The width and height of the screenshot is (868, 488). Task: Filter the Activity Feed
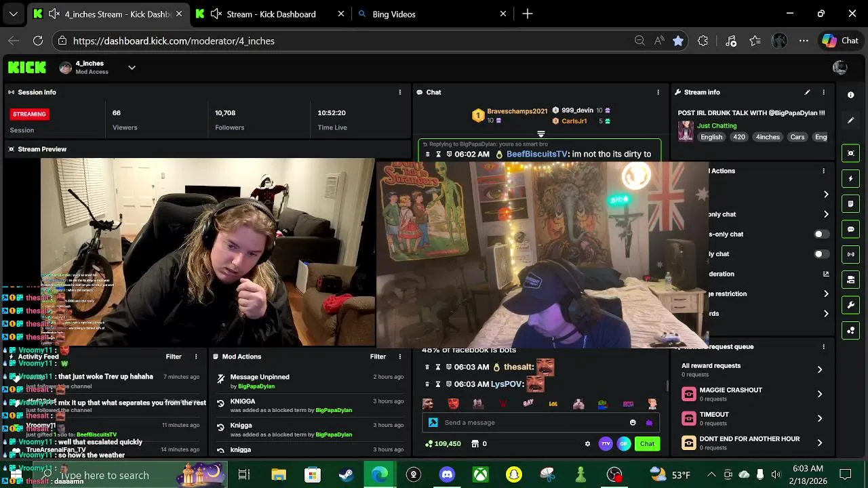[x=174, y=357]
